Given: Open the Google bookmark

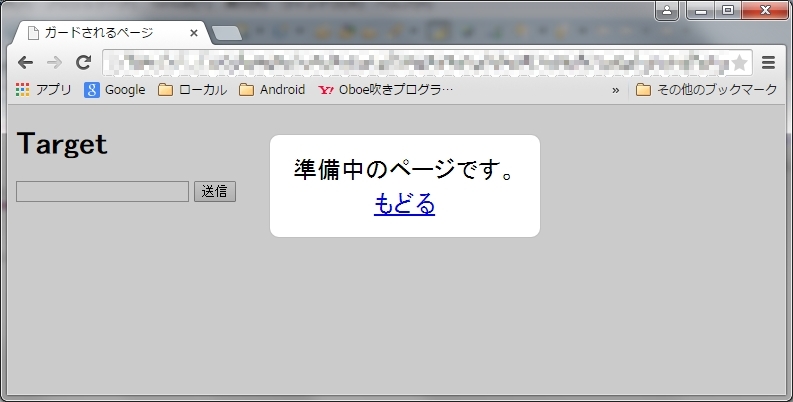Looking at the screenshot, I should 115,90.
